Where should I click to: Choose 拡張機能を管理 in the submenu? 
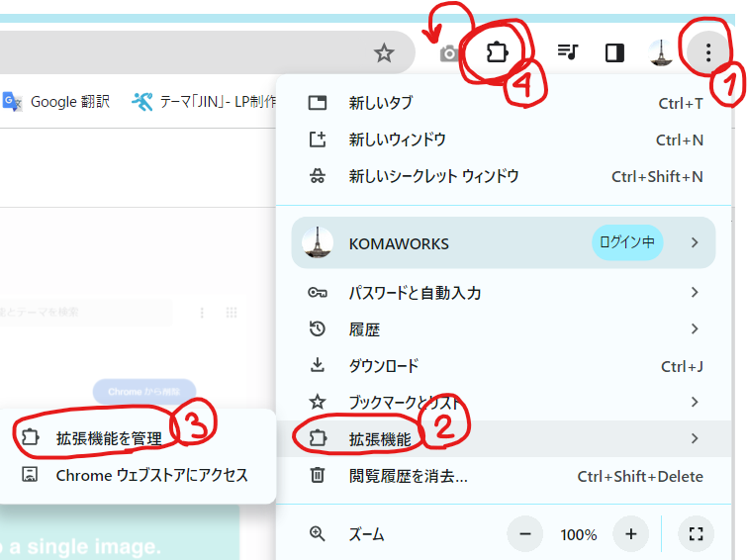click(x=109, y=438)
